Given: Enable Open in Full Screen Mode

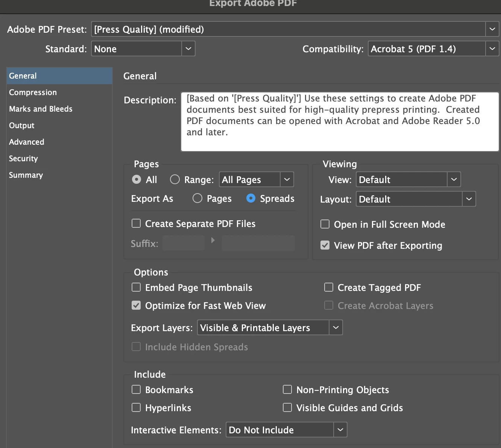Looking at the screenshot, I should coord(325,224).
